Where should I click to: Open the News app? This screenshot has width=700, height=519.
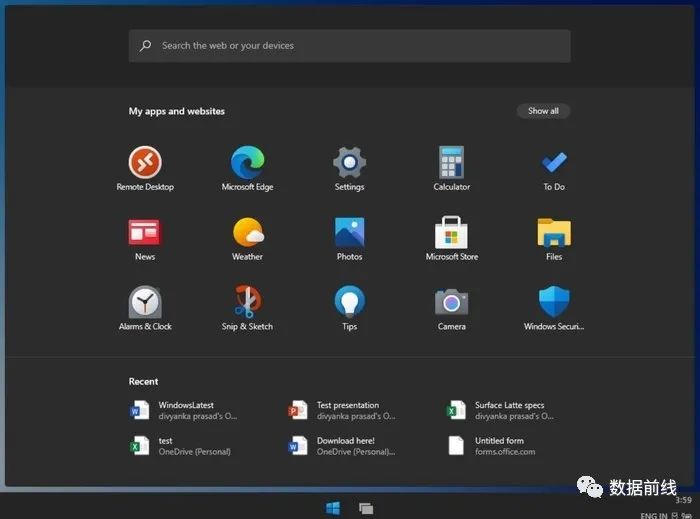coord(145,239)
